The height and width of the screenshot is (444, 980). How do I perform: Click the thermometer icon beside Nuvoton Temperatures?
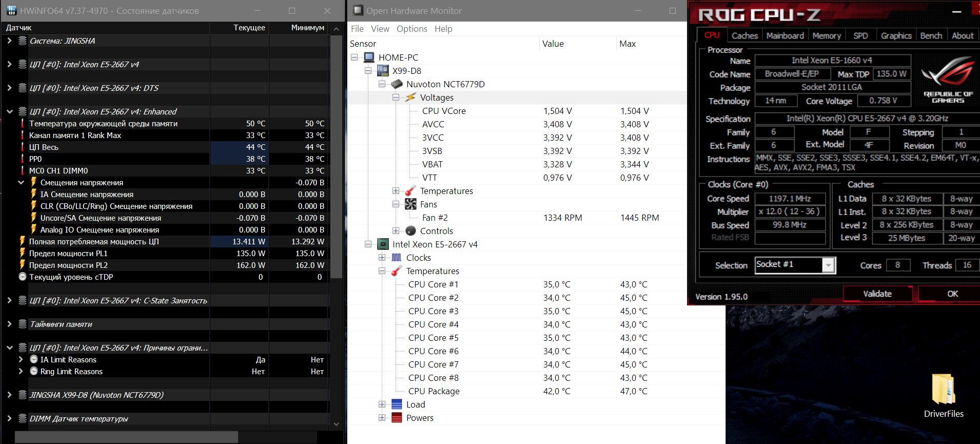coord(410,191)
